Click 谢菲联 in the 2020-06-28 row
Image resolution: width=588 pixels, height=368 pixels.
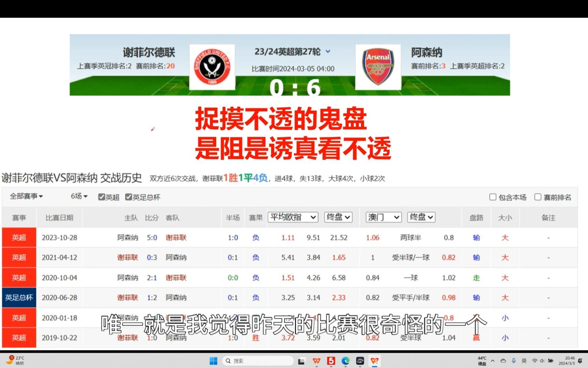128,297
